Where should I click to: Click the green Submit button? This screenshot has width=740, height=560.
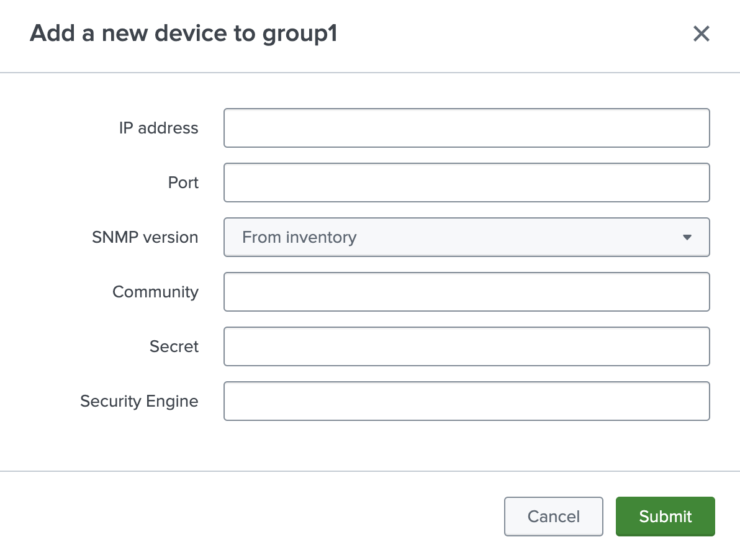(665, 516)
